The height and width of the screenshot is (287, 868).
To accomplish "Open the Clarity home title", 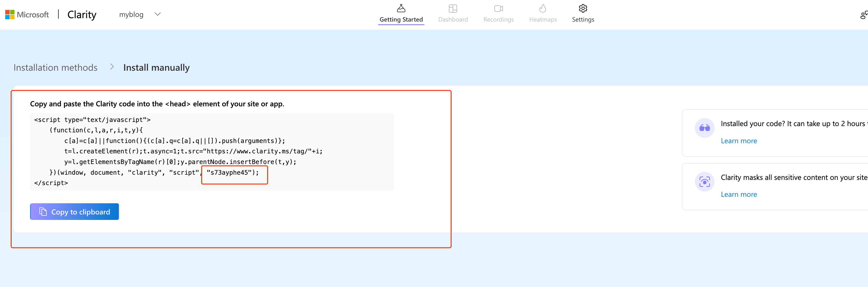I will 82,15.
